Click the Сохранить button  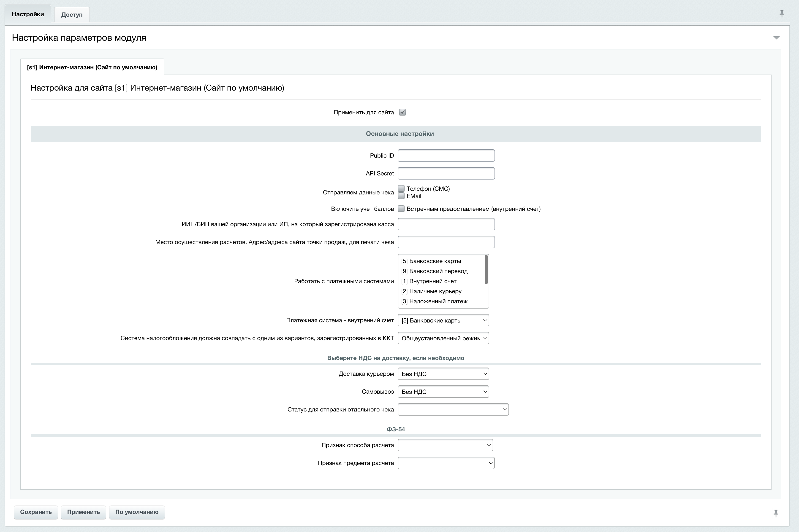(x=36, y=512)
